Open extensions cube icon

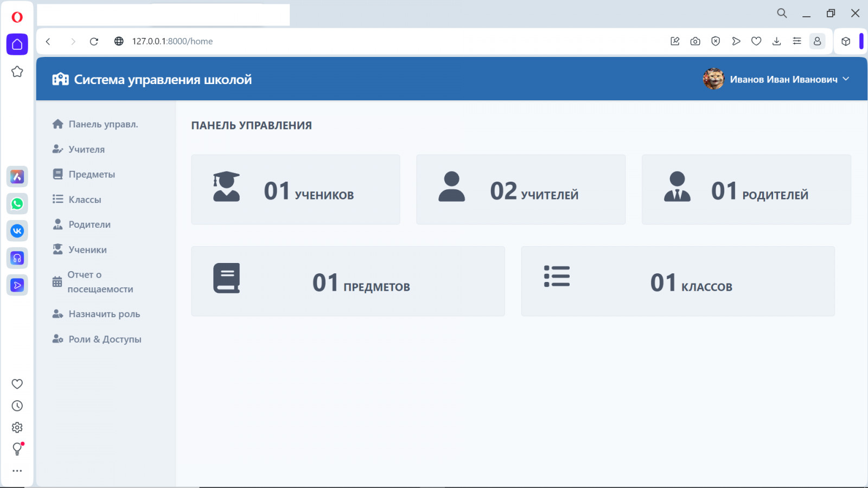[846, 41]
